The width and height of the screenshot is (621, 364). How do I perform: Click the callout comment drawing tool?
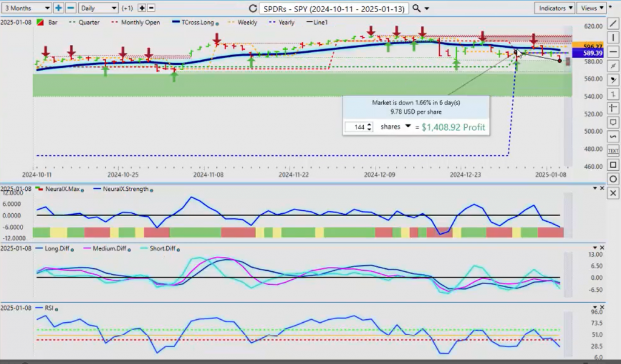point(613,122)
